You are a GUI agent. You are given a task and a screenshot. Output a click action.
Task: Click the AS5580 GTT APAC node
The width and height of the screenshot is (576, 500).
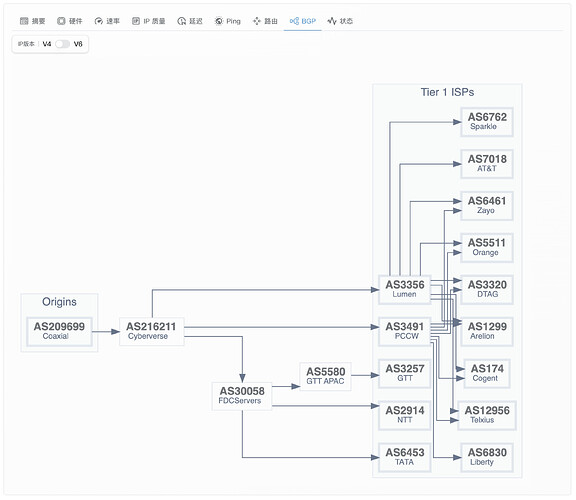click(325, 376)
